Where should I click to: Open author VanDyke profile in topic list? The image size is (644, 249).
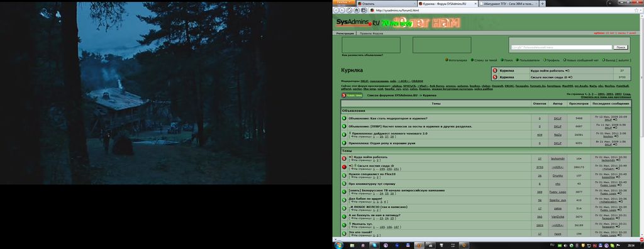[557, 216]
